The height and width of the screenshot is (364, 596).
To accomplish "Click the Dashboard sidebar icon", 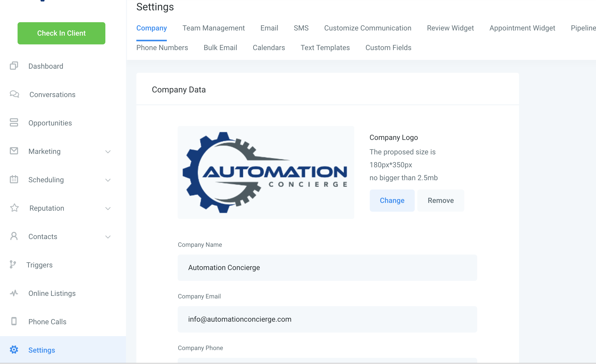I will 14,66.
